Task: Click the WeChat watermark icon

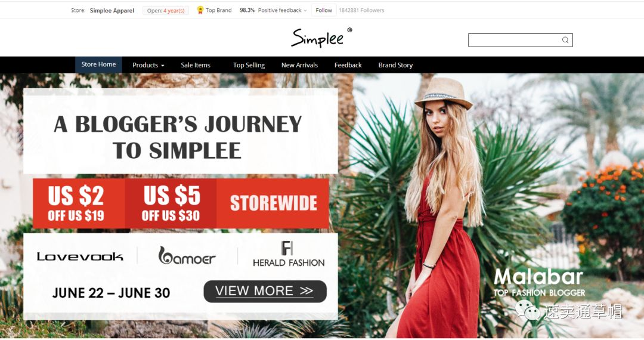Action: (528, 310)
